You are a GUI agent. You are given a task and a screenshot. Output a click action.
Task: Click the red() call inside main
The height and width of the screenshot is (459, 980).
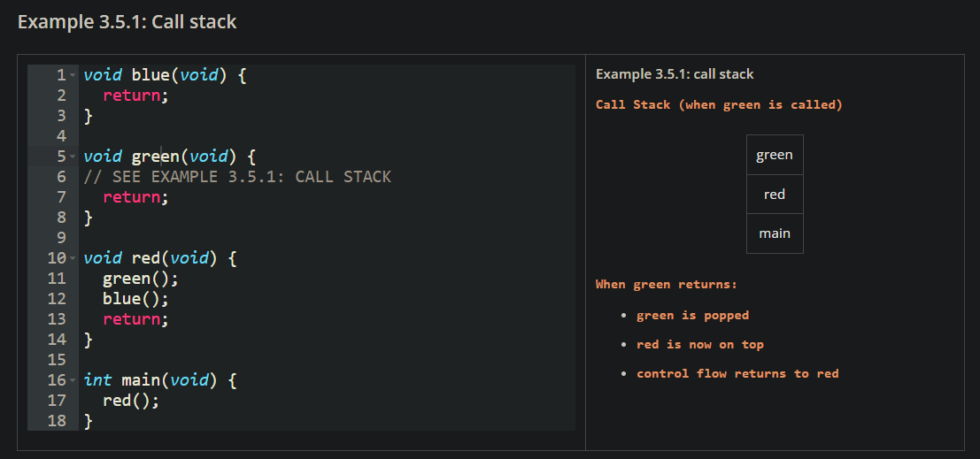point(130,401)
